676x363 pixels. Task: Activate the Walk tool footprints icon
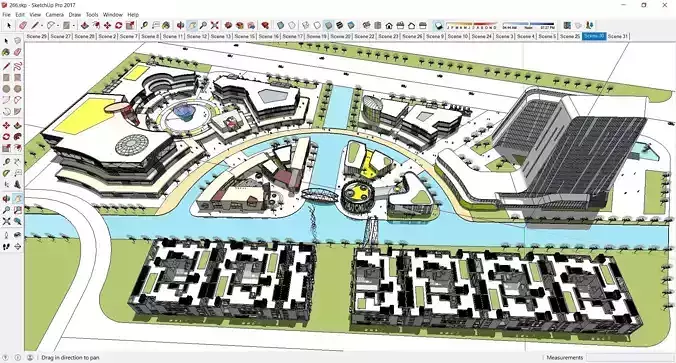pos(6,247)
